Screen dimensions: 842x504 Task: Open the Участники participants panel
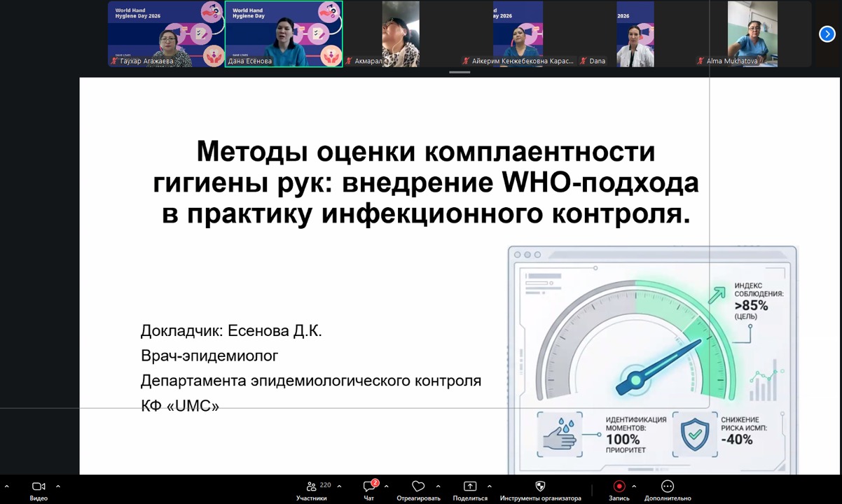tap(312, 486)
